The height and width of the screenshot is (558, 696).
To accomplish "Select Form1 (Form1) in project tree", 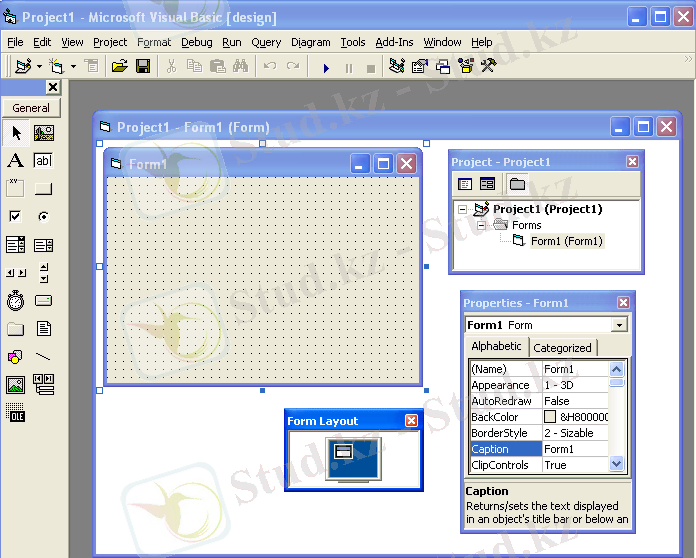I will 566,241.
